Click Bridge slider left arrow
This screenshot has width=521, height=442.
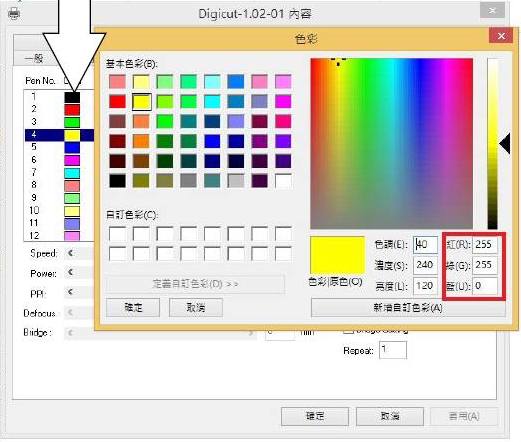pyautogui.click(x=70, y=332)
